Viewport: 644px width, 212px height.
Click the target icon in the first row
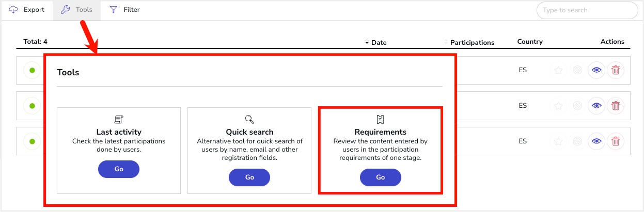[x=578, y=71]
